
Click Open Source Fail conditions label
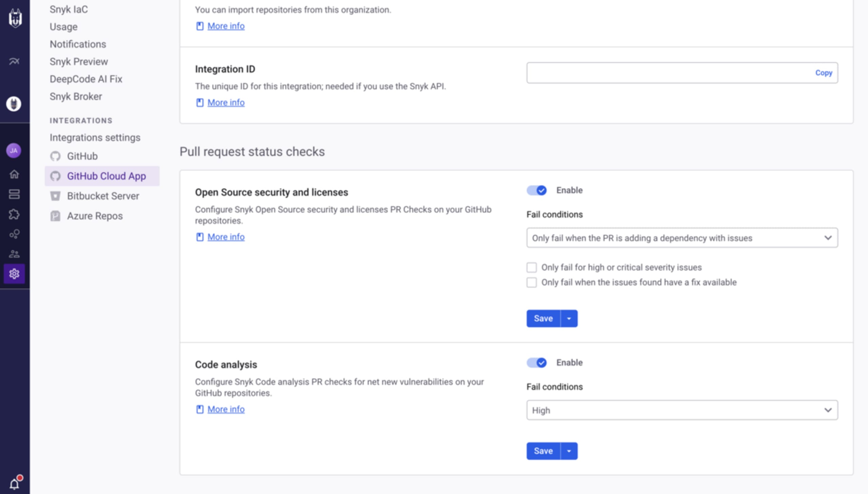coord(554,214)
